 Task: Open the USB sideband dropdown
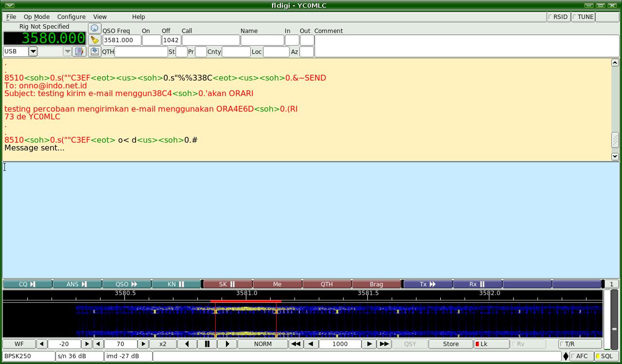(33, 51)
